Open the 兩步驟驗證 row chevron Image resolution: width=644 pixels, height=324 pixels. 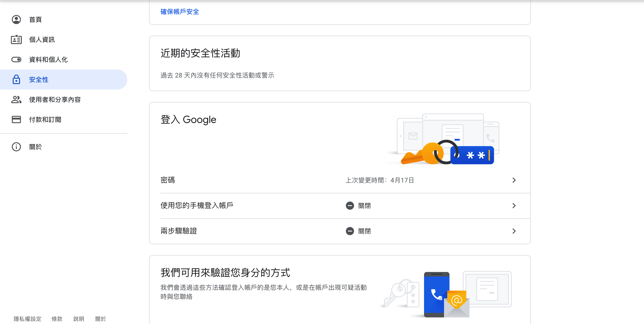[514, 231]
